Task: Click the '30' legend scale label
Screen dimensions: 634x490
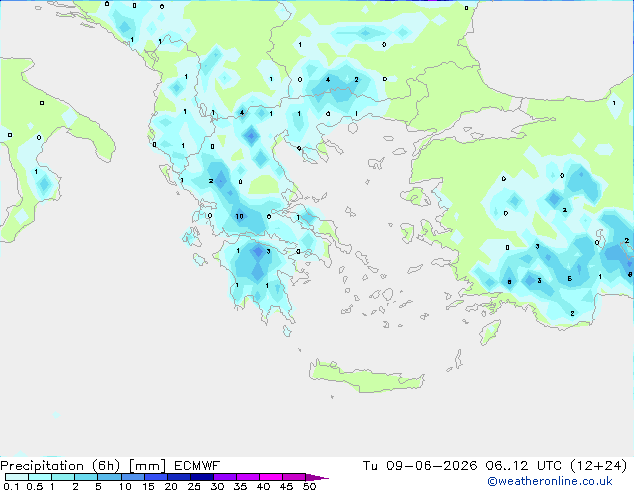Action: (217, 486)
